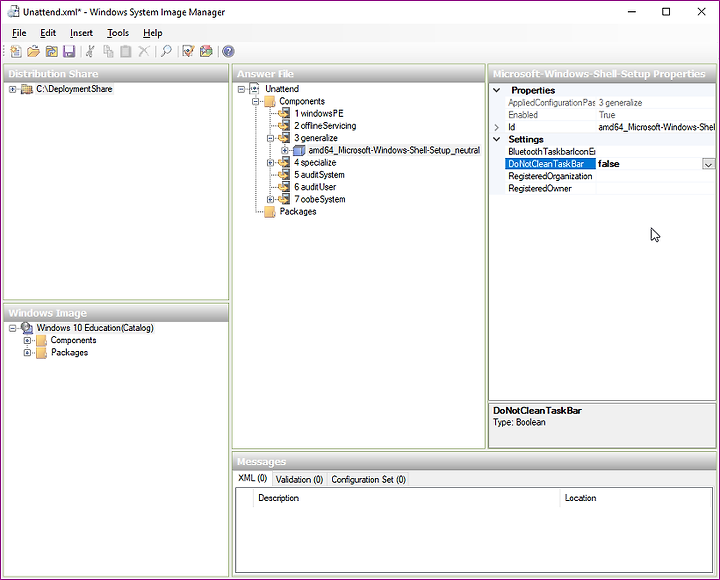Open the File menu

coord(19,33)
